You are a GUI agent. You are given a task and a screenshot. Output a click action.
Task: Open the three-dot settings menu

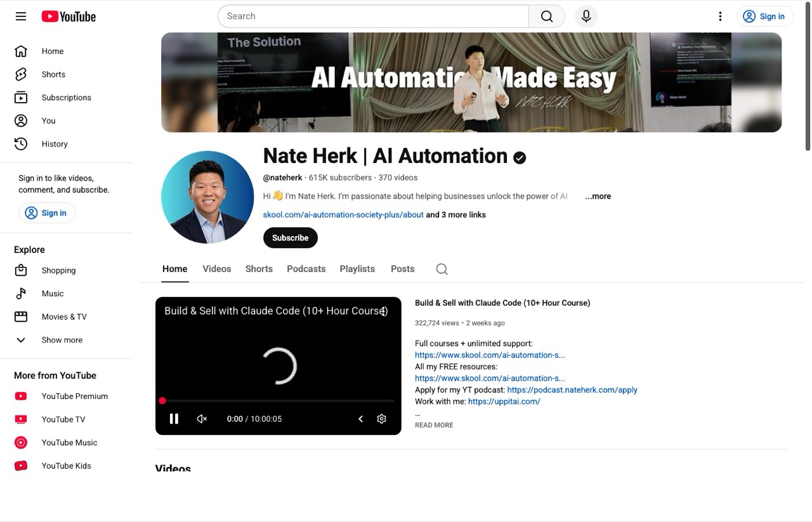[x=720, y=16]
